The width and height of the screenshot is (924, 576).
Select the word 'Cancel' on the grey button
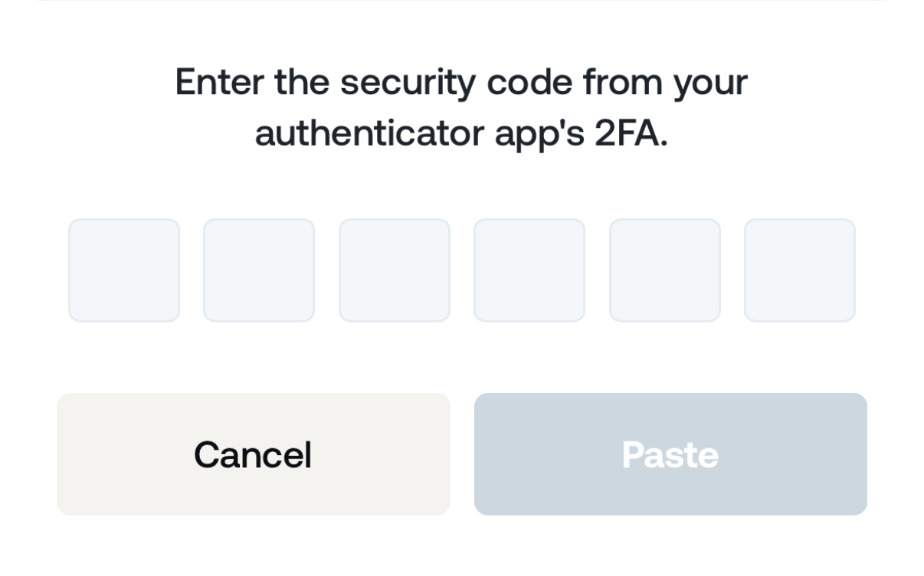point(253,454)
